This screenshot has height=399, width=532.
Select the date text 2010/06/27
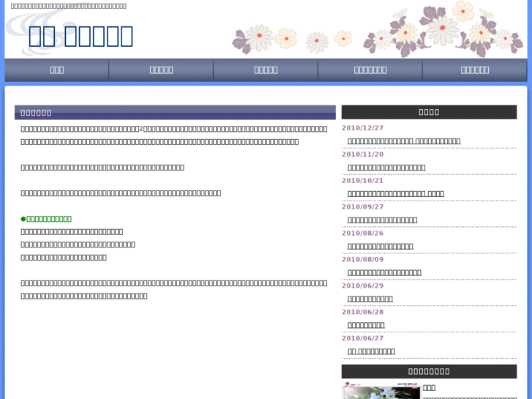[362, 338]
